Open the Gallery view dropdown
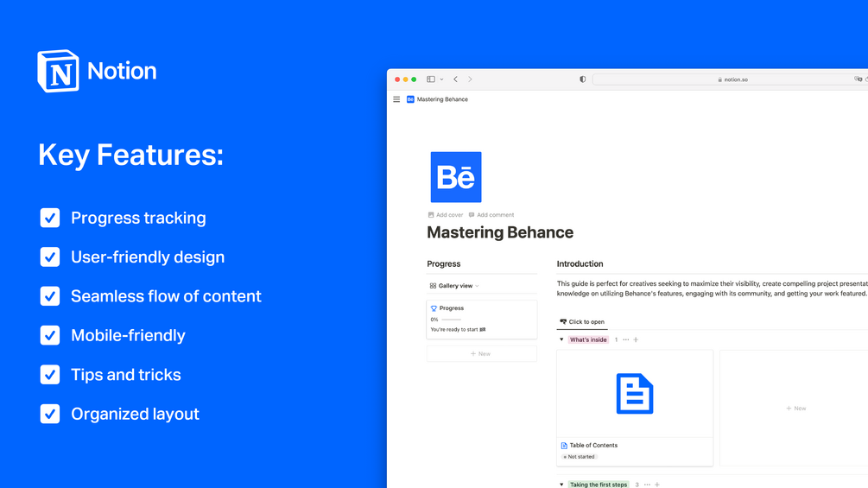Screen dimensions: 868x488 coord(454,286)
